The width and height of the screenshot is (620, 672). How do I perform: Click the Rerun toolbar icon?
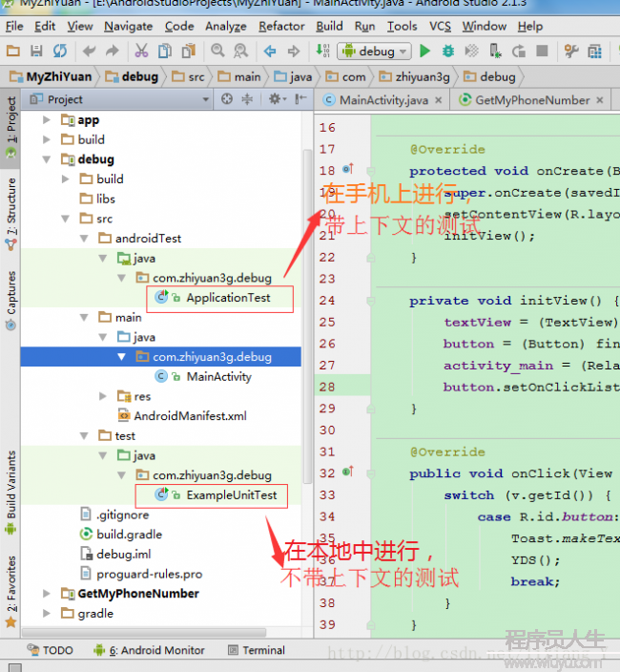(519, 51)
